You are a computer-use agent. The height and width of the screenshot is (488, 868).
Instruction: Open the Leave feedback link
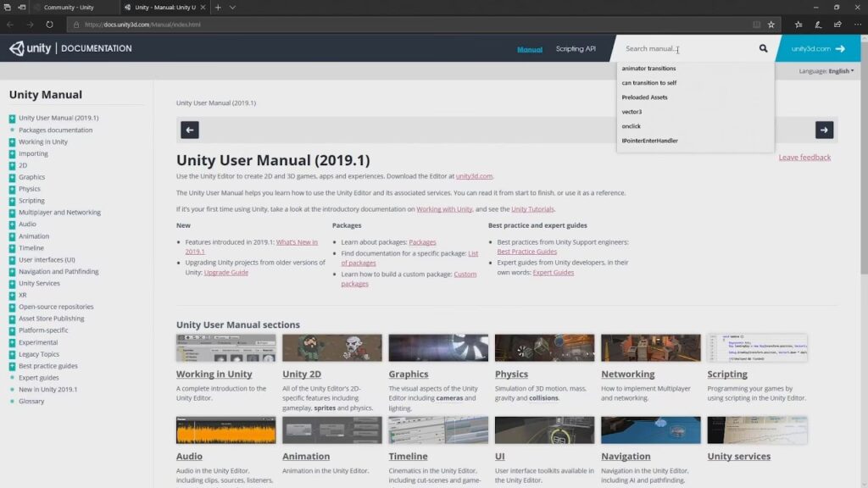pos(804,157)
